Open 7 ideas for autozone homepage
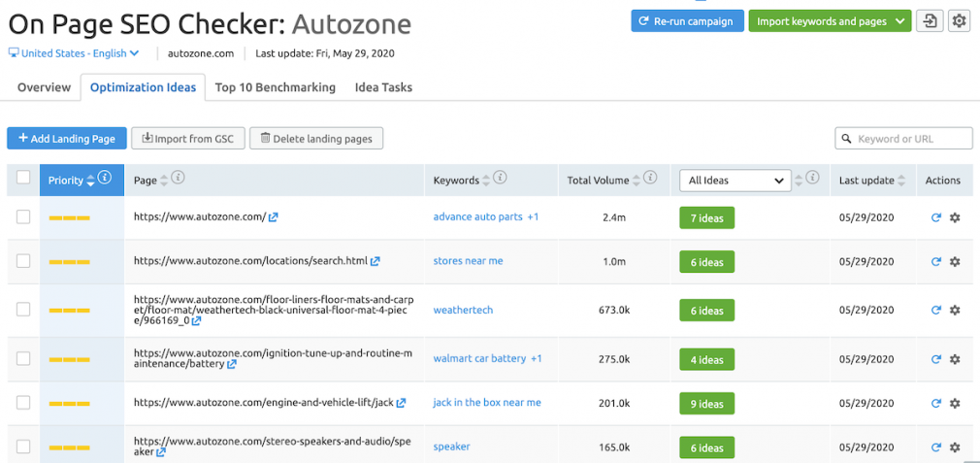Viewport: 980px width, 463px height. [707, 218]
